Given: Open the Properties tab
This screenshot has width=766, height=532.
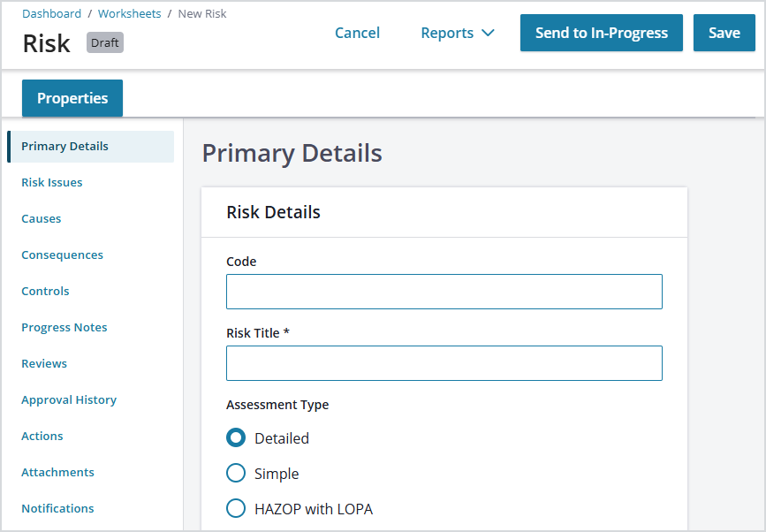Looking at the screenshot, I should [72, 98].
